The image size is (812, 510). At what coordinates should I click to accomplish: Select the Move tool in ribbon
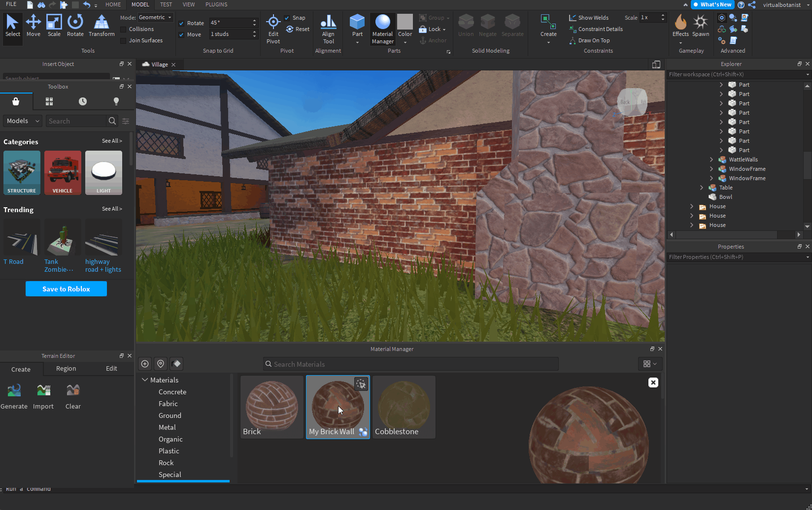33,26
